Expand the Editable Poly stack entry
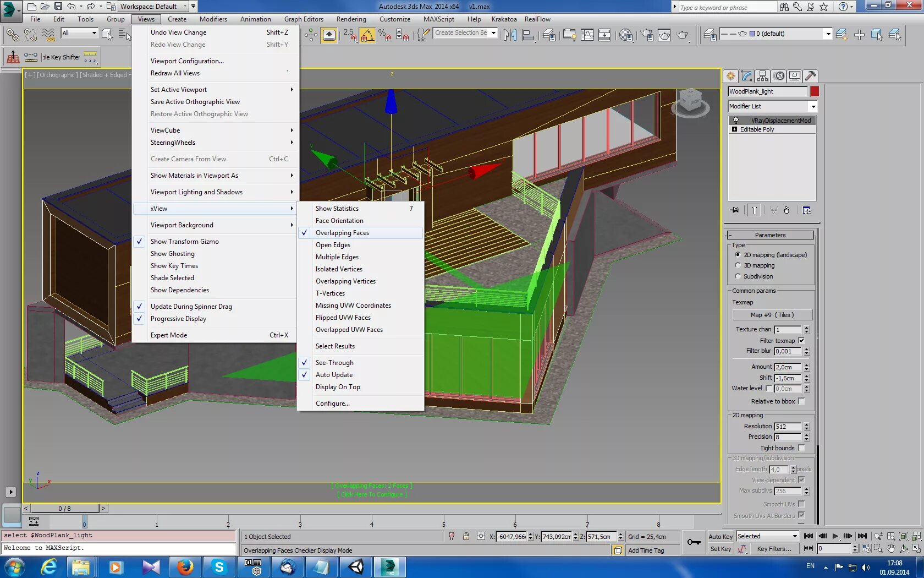The width and height of the screenshot is (924, 578). (x=734, y=129)
